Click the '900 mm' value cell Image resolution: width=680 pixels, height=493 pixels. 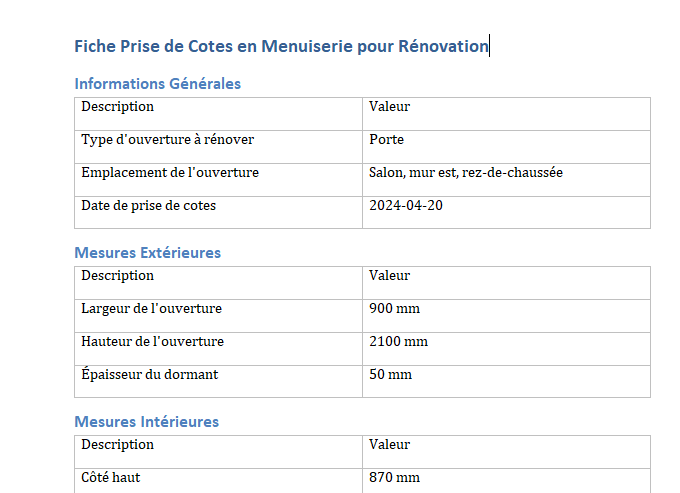pyautogui.click(x=507, y=316)
